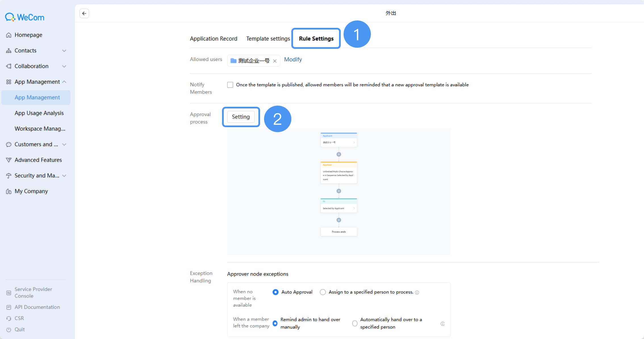Click the back arrow icon
Viewport: 644px width, 339px height.
84,13
